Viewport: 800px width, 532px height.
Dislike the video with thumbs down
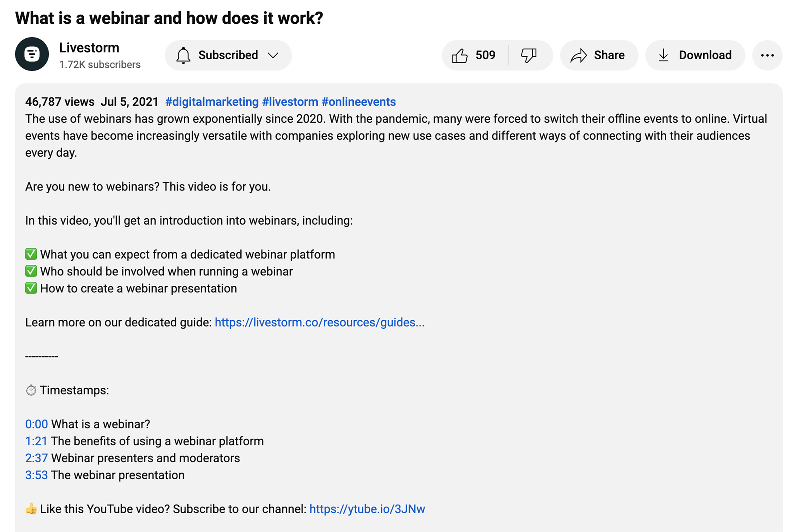click(x=529, y=55)
